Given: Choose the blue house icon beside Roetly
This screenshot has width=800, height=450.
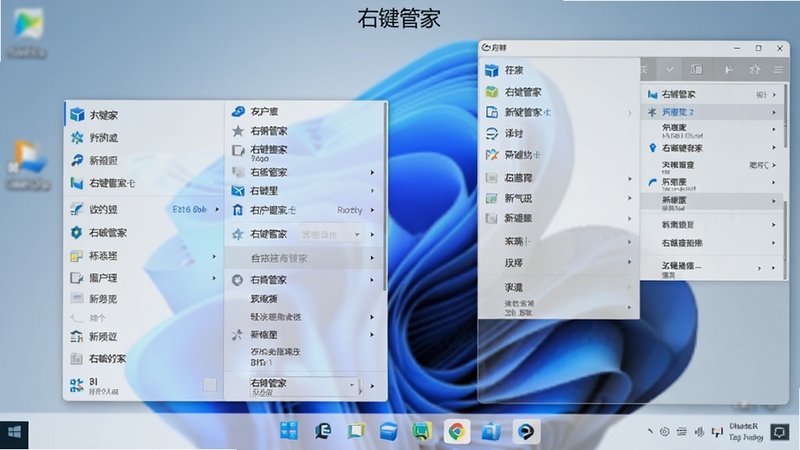Looking at the screenshot, I should 238,210.
